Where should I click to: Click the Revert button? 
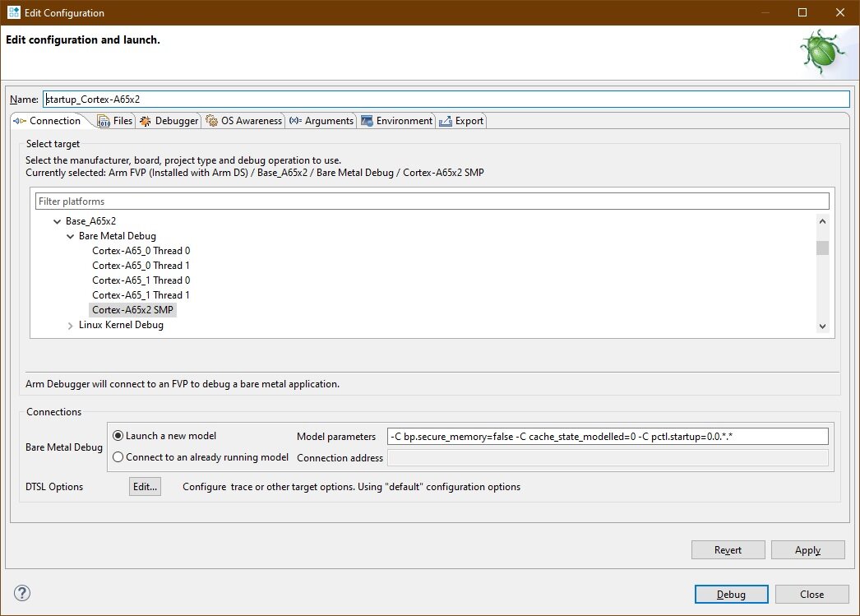tap(728, 550)
